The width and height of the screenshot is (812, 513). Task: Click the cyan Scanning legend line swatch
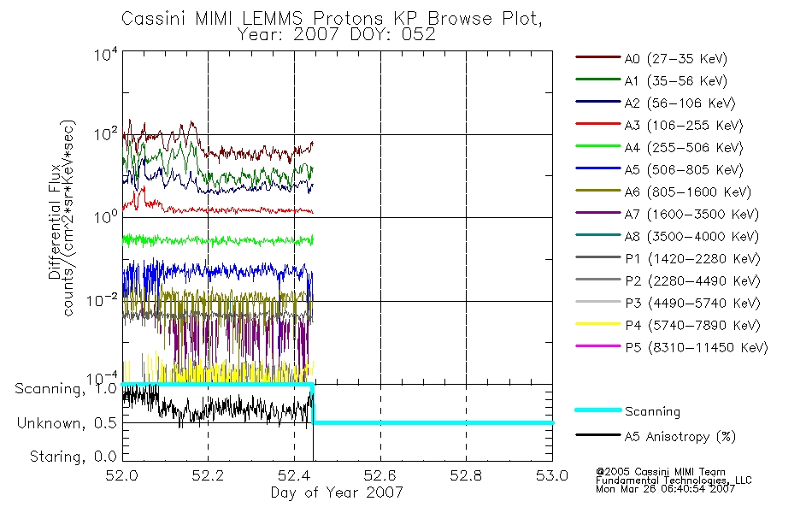coord(597,410)
